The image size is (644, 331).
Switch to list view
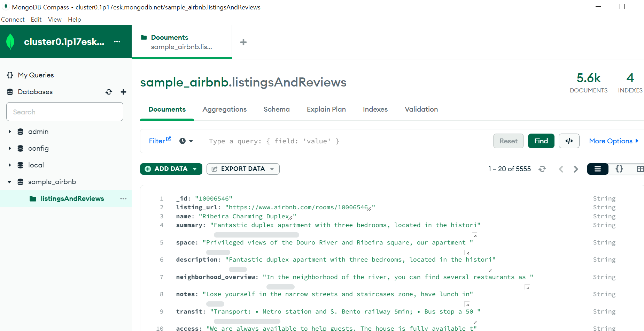(x=598, y=169)
